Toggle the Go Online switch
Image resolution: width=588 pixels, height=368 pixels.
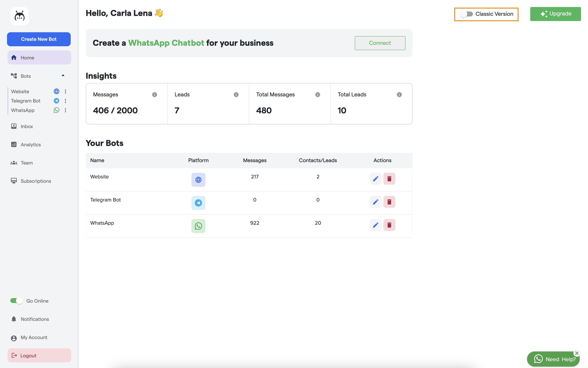[x=16, y=301]
